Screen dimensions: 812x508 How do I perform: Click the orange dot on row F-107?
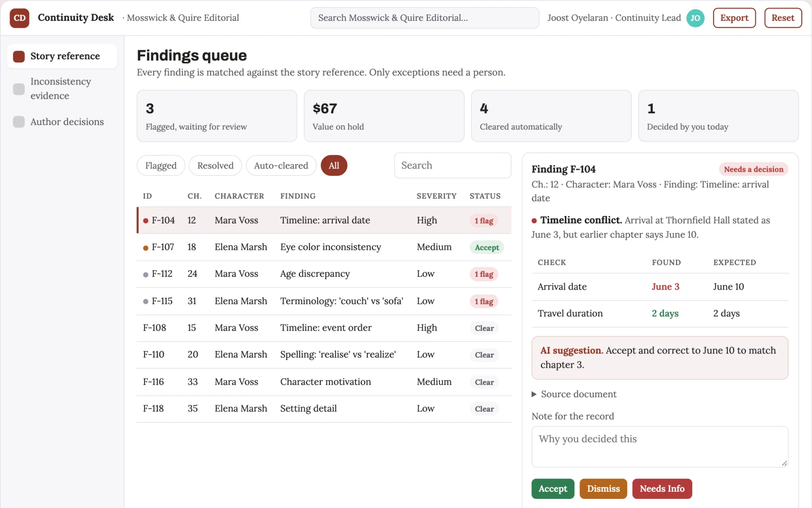(146, 247)
